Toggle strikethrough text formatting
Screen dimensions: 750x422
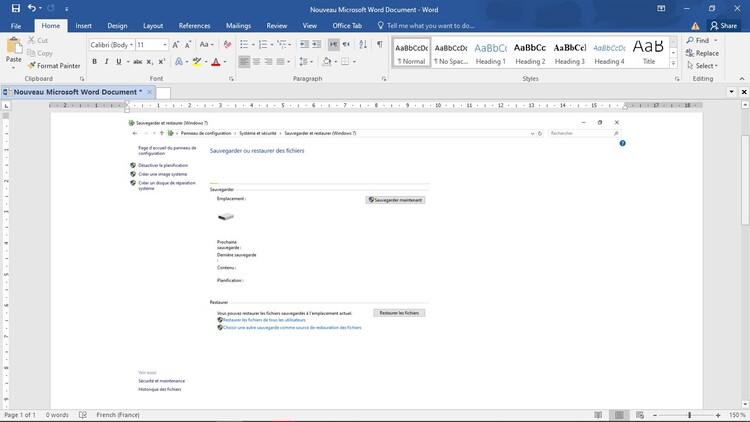137,62
